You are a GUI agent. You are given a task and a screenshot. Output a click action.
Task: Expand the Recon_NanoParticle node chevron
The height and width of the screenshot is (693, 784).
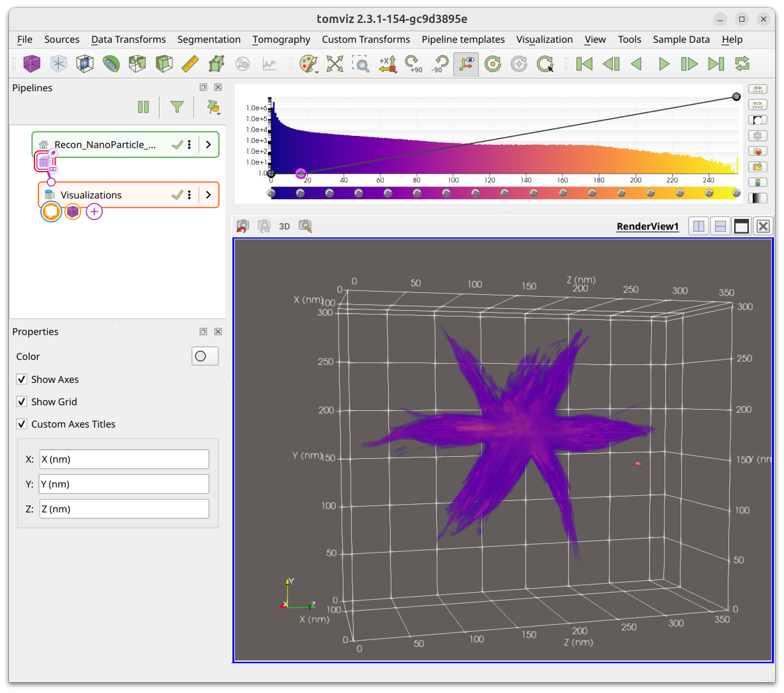pos(209,145)
